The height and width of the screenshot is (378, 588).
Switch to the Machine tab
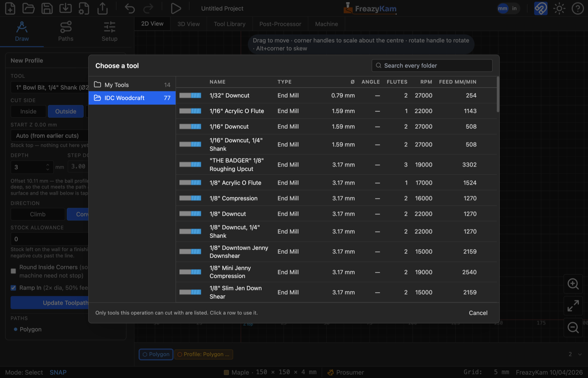tap(326, 24)
